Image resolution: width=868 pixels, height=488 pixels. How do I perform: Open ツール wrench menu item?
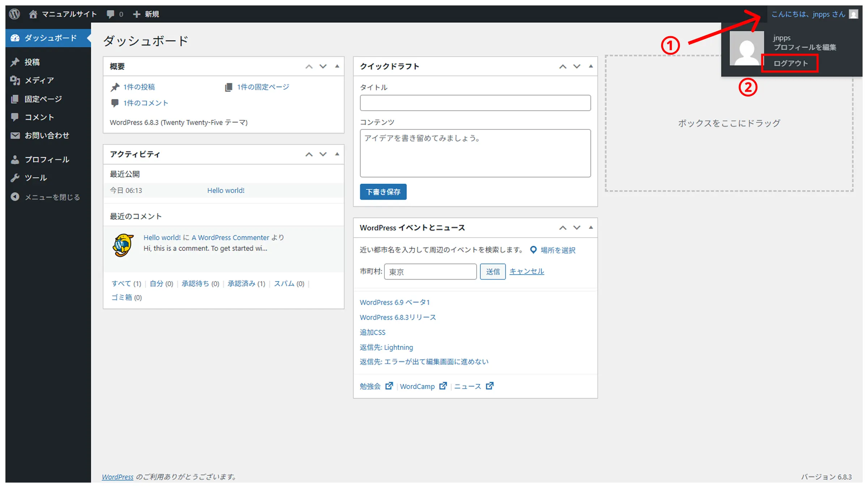click(x=35, y=177)
